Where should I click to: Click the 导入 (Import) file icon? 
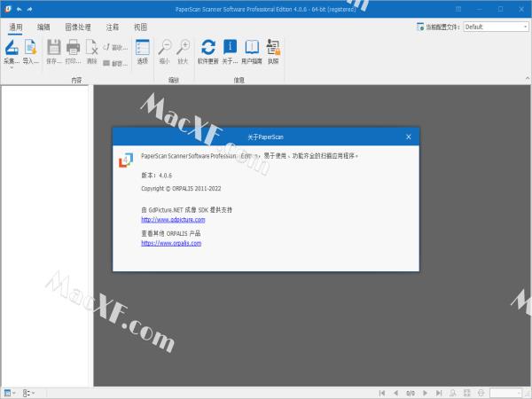[x=30, y=48]
